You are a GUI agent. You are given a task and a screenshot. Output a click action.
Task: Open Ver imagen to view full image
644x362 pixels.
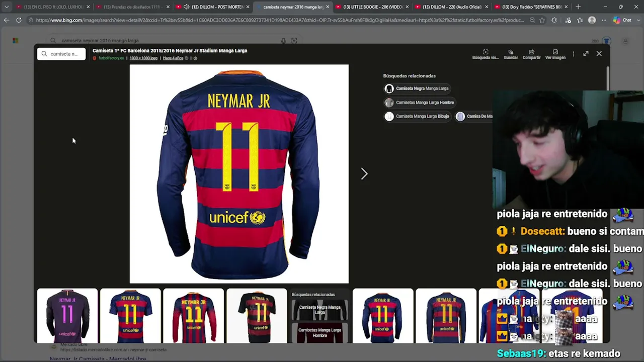tap(555, 54)
